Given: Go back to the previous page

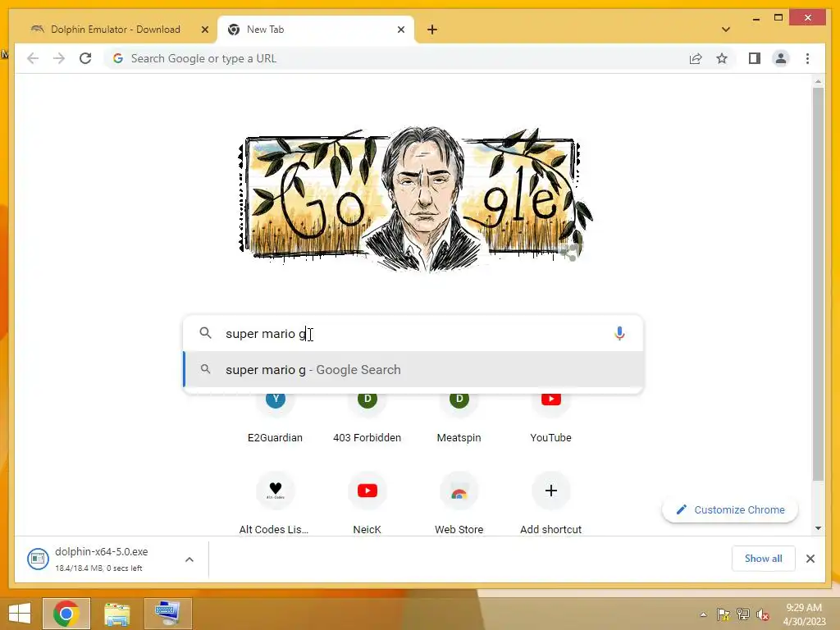Looking at the screenshot, I should [33, 58].
